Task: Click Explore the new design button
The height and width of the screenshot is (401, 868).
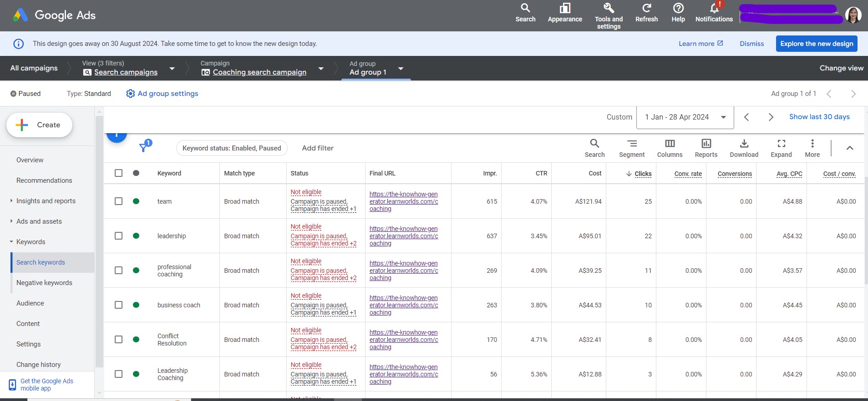Action: tap(817, 44)
